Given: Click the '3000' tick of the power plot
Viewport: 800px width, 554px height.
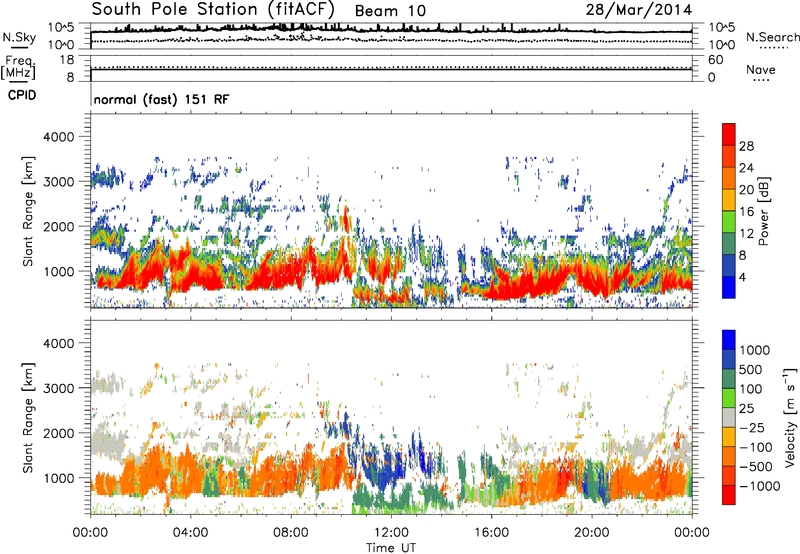Looking at the screenshot, I should [58, 182].
